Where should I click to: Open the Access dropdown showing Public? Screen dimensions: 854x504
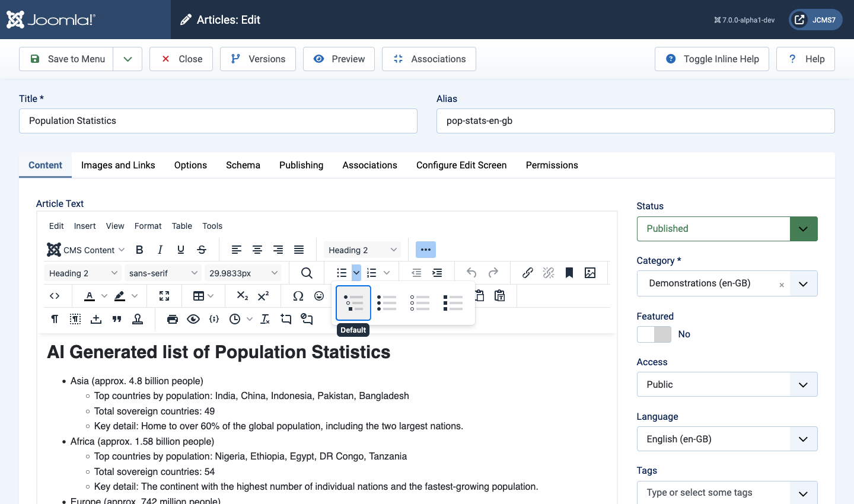tap(727, 384)
